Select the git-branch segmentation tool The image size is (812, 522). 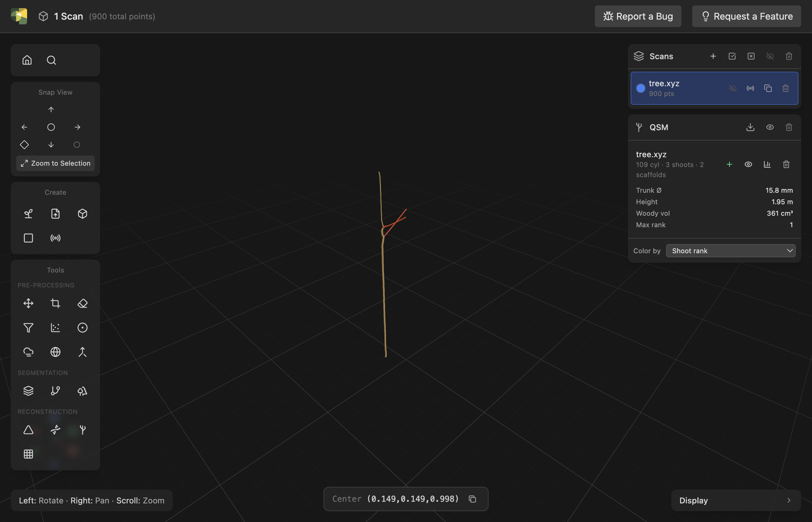(55, 391)
